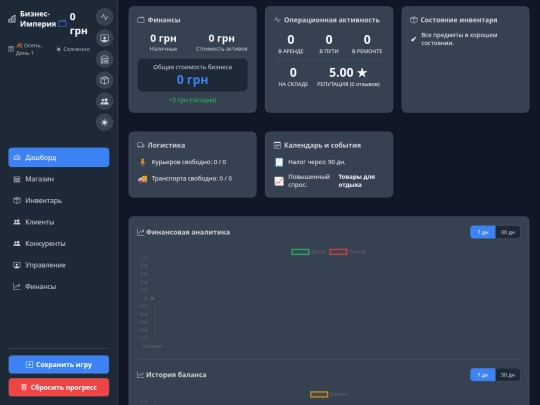
Task: Click the История баланса chart icon
Action: [x=141, y=375]
